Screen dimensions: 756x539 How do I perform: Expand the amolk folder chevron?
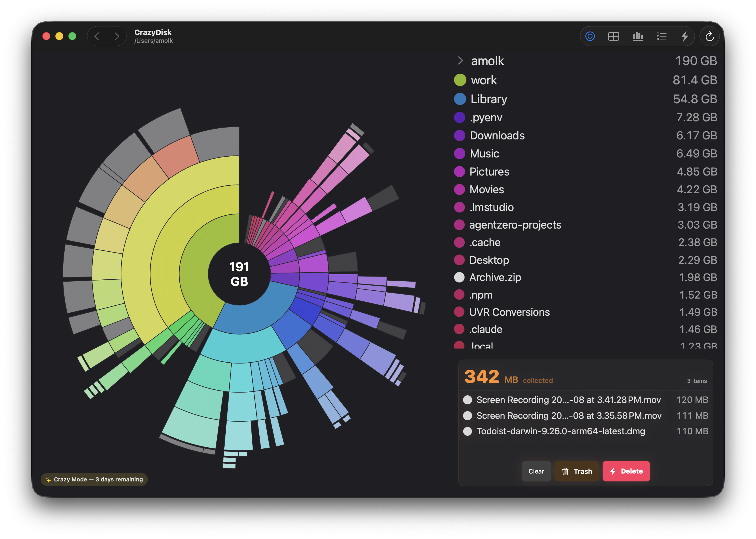tap(460, 61)
